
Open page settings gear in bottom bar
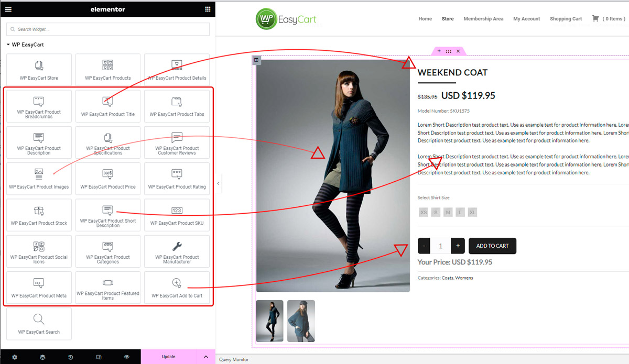[15, 357]
